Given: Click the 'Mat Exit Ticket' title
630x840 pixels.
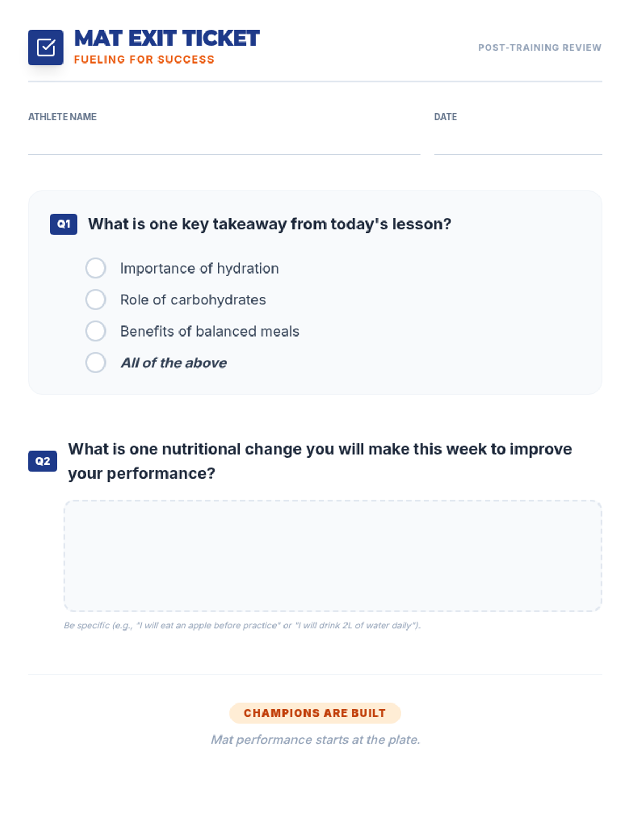Looking at the screenshot, I should tap(167, 38).
